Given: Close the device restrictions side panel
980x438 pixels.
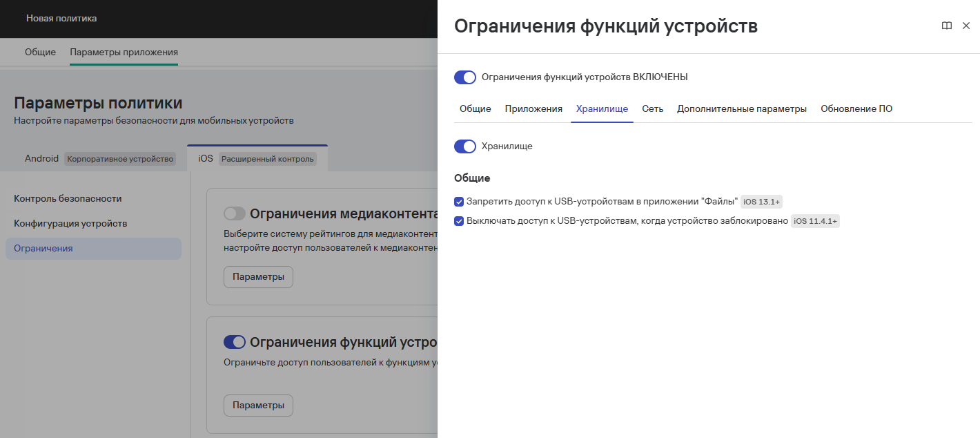Looking at the screenshot, I should point(966,26).
